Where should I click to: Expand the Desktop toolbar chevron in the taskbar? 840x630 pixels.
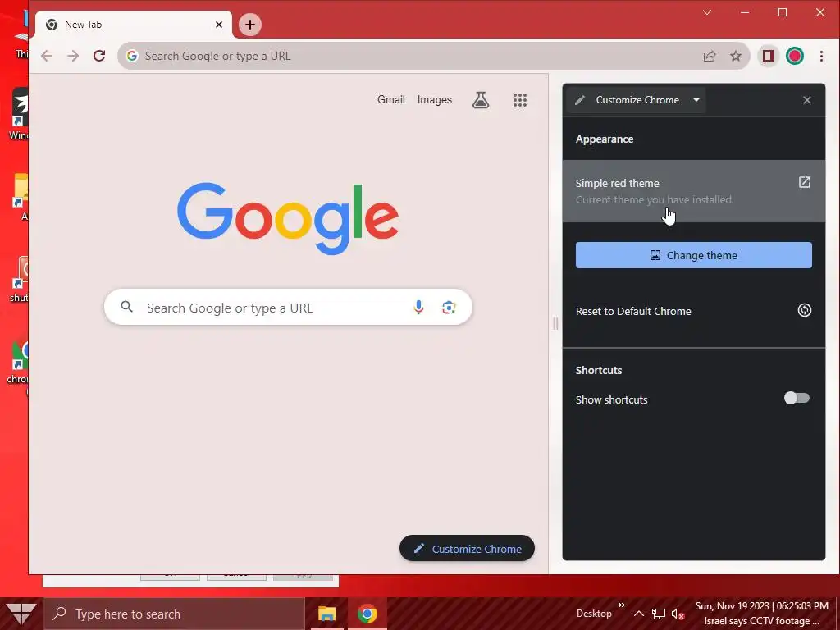click(622, 605)
